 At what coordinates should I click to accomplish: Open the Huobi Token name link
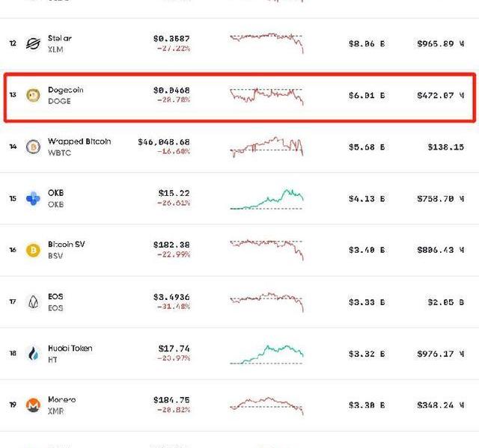[70, 349]
